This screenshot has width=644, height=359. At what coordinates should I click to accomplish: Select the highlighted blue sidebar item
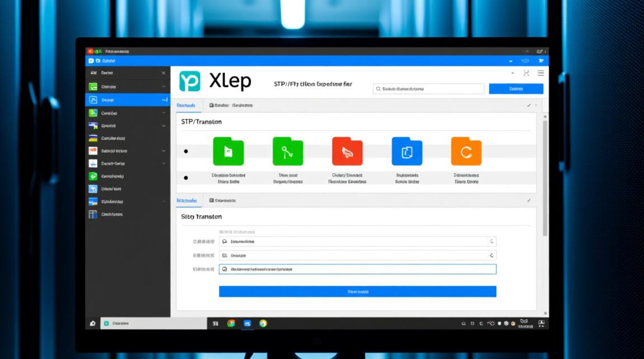pos(127,100)
